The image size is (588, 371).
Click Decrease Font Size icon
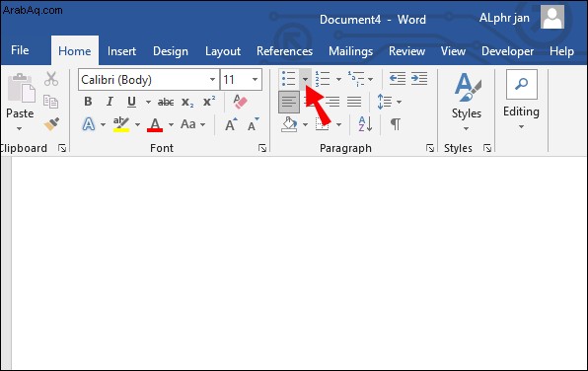click(x=254, y=124)
